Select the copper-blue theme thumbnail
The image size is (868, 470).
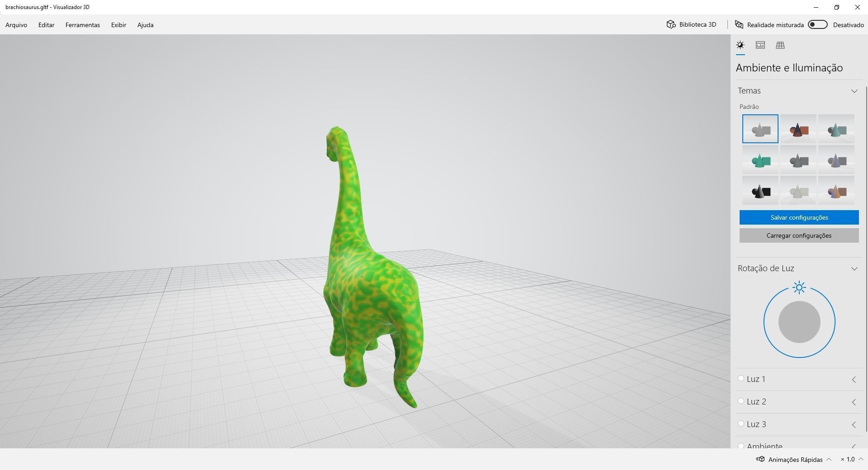tap(836, 190)
